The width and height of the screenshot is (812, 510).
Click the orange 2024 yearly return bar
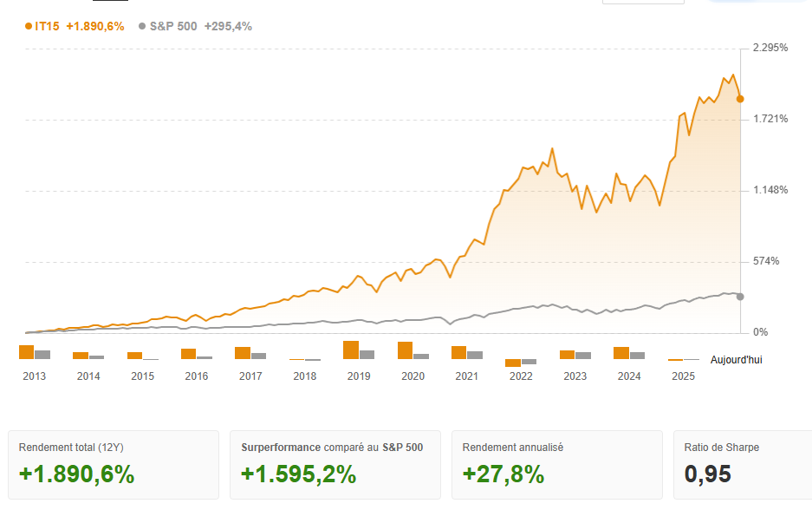621,353
